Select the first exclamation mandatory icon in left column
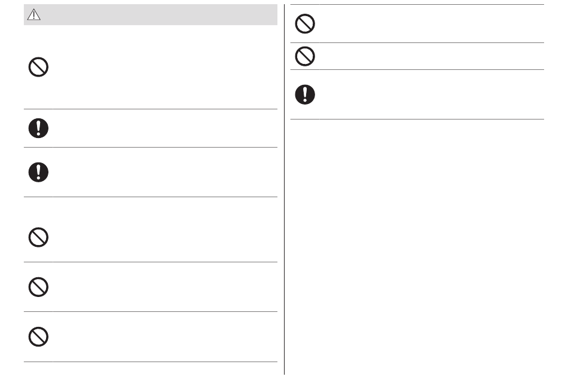Viewport: 568px width, 392px height. click(38, 128)
